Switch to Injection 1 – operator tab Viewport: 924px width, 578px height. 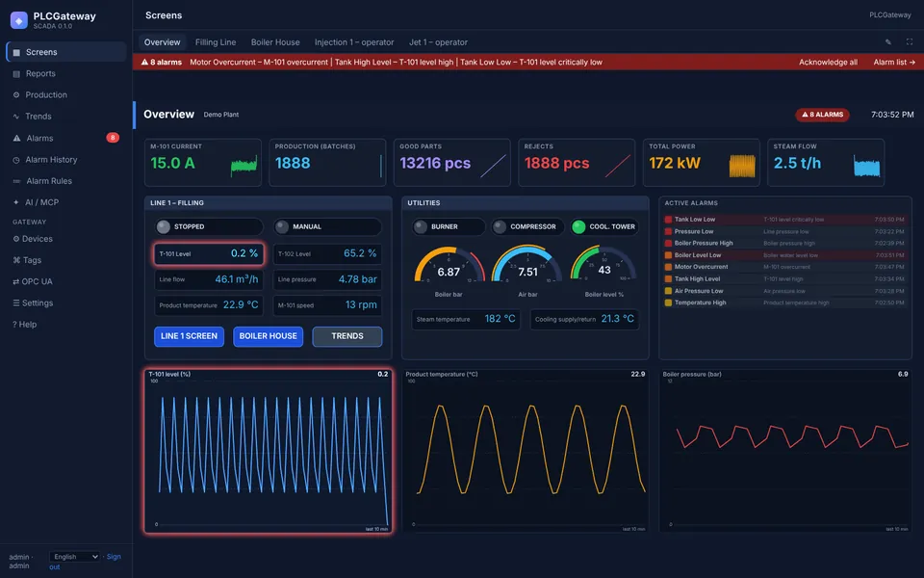tap(354, 42)
